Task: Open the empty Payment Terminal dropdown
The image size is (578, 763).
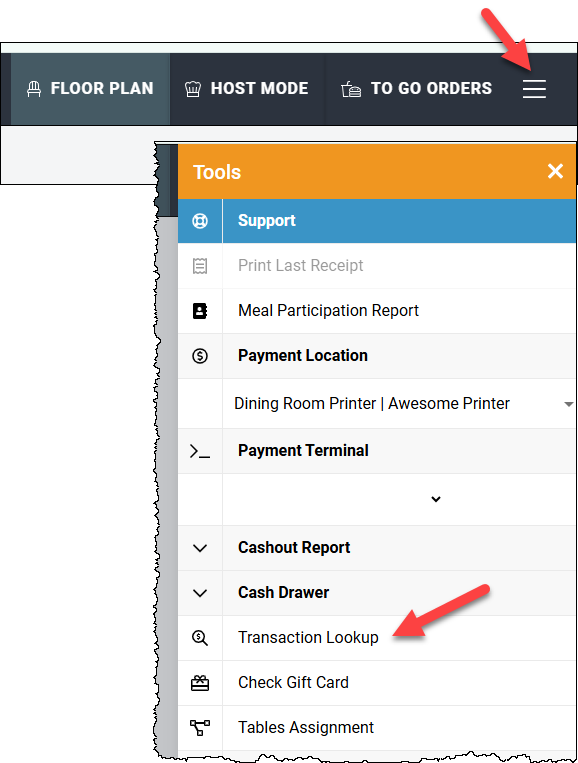Action: pyautogui.click(x=399, y=499)
